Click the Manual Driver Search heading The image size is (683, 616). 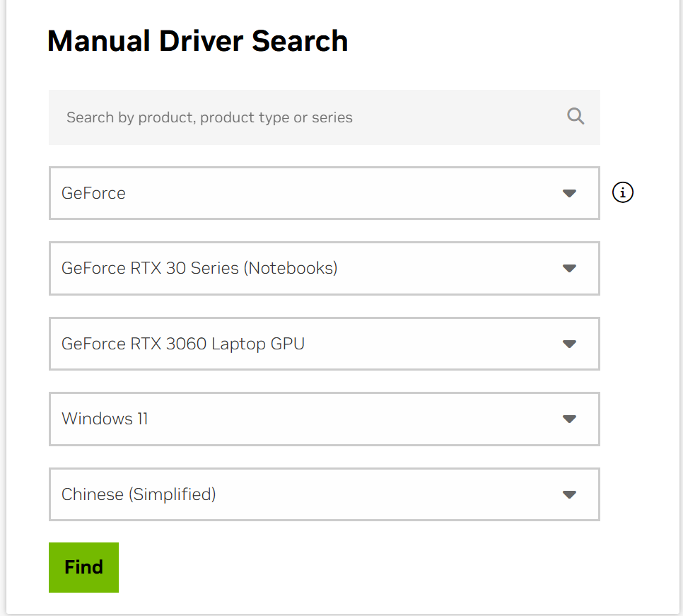(197, 40)
